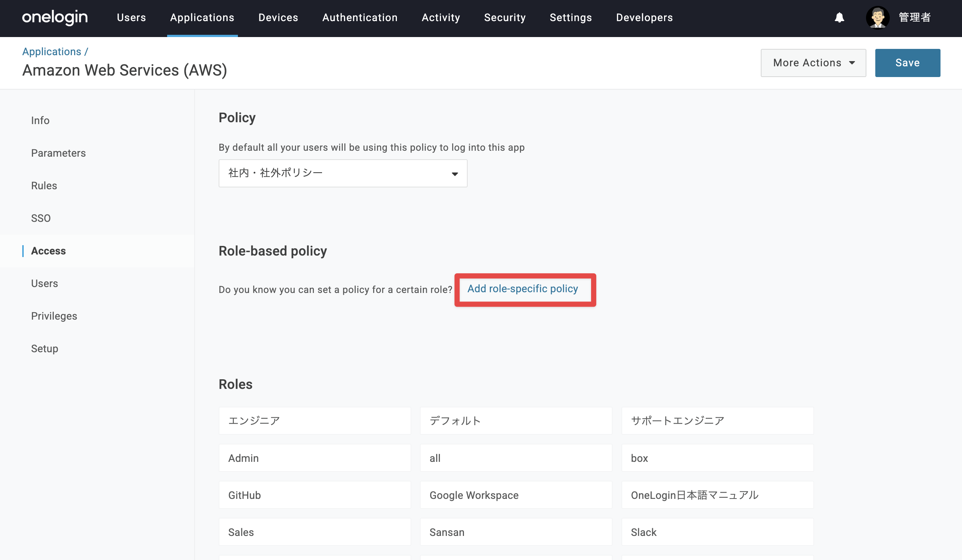Open the Users top menu

pyautogui.click(x=131, y=17)
